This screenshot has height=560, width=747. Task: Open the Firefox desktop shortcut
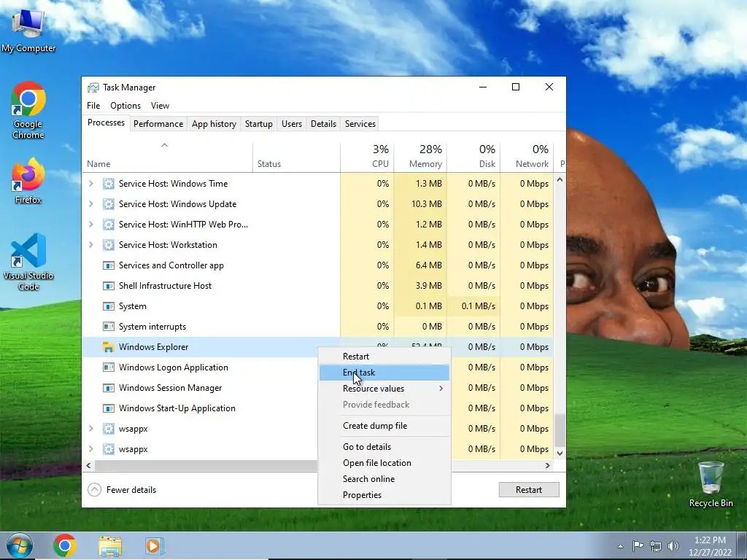point(28,181)
